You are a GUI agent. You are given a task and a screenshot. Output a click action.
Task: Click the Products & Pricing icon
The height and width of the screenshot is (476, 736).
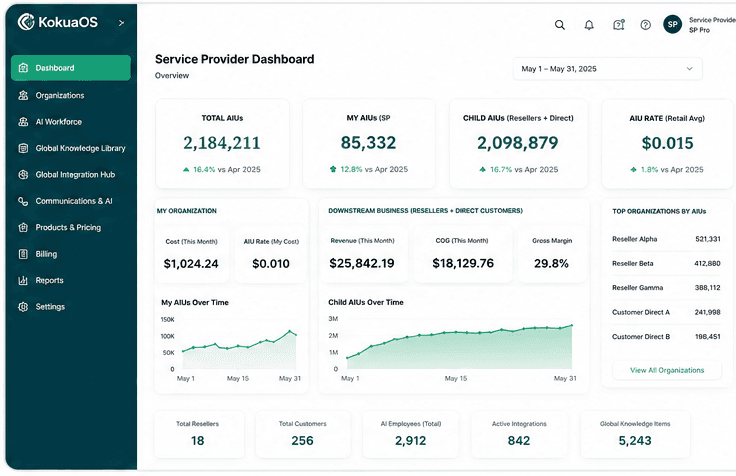coord(23,227)
